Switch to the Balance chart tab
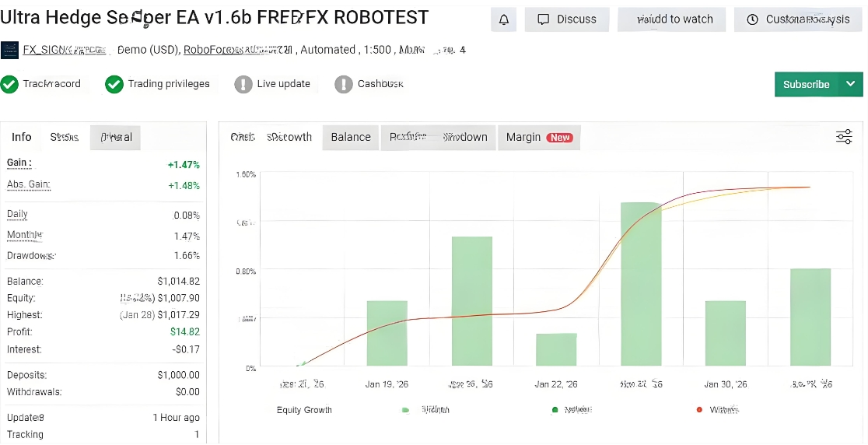The width and height of the screenshot is (868, 445). click(351, 137)
